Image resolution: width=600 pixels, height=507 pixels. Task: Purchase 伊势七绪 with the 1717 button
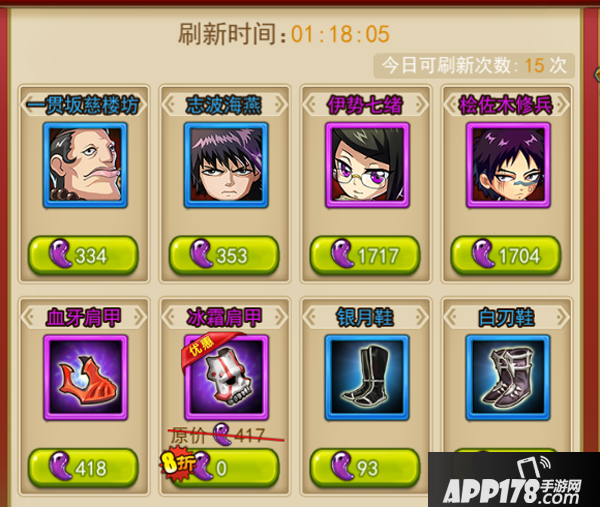[365, 255]
